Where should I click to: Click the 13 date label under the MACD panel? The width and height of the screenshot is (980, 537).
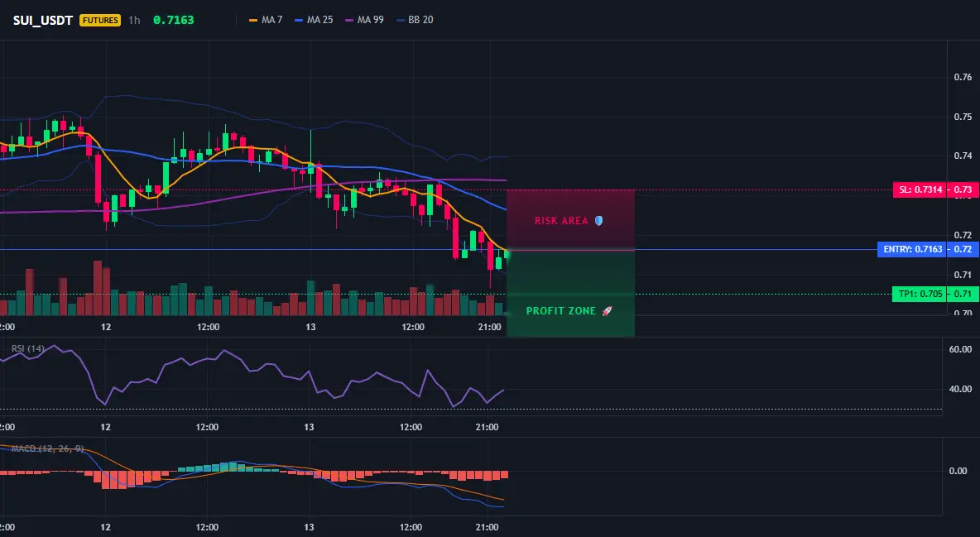click(309, 527)
